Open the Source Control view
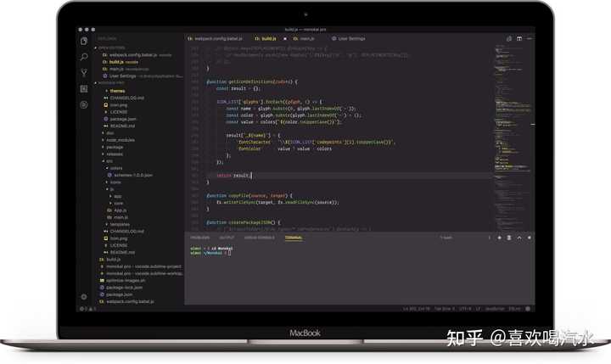611x364 pixels. 84,72
